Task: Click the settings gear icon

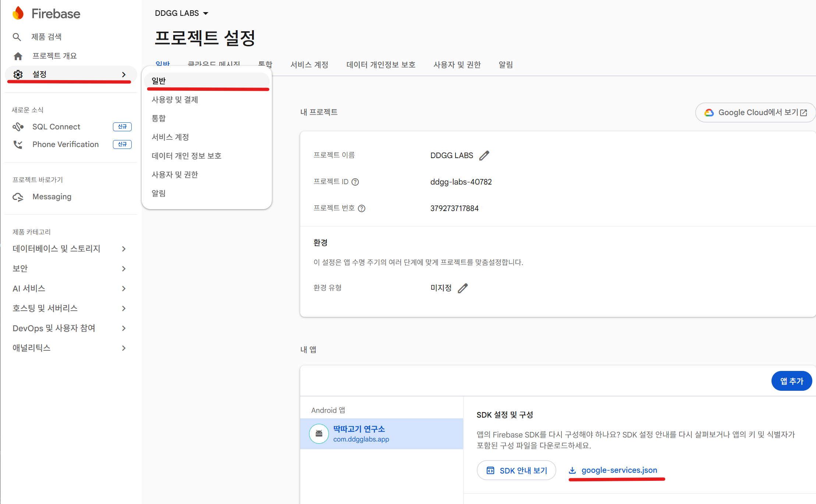Action: click(18, 74)
